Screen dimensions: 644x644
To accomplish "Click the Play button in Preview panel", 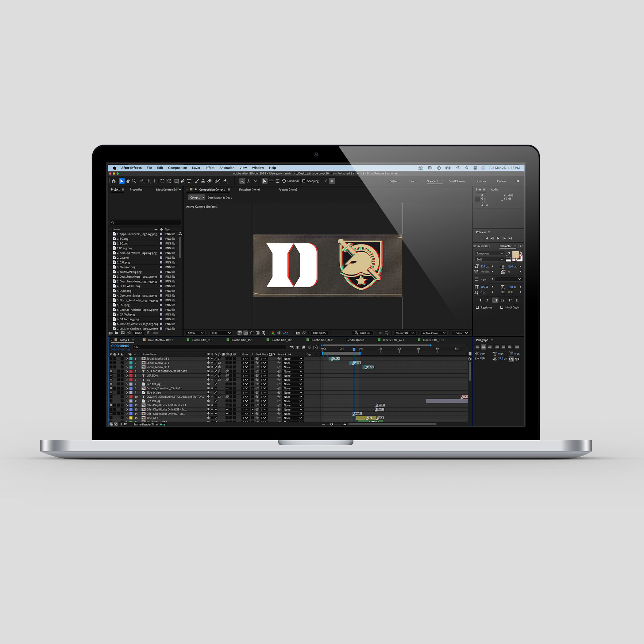I will [498, 238].
